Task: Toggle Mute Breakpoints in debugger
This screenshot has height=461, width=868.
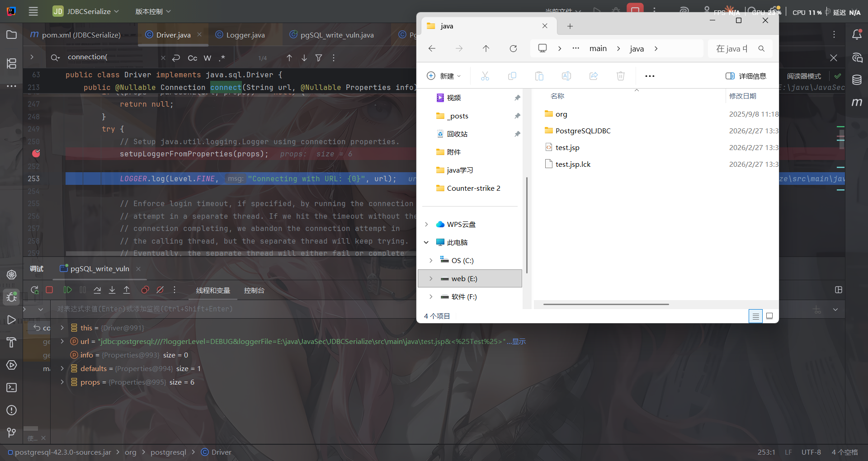Action: coord(160,290)
